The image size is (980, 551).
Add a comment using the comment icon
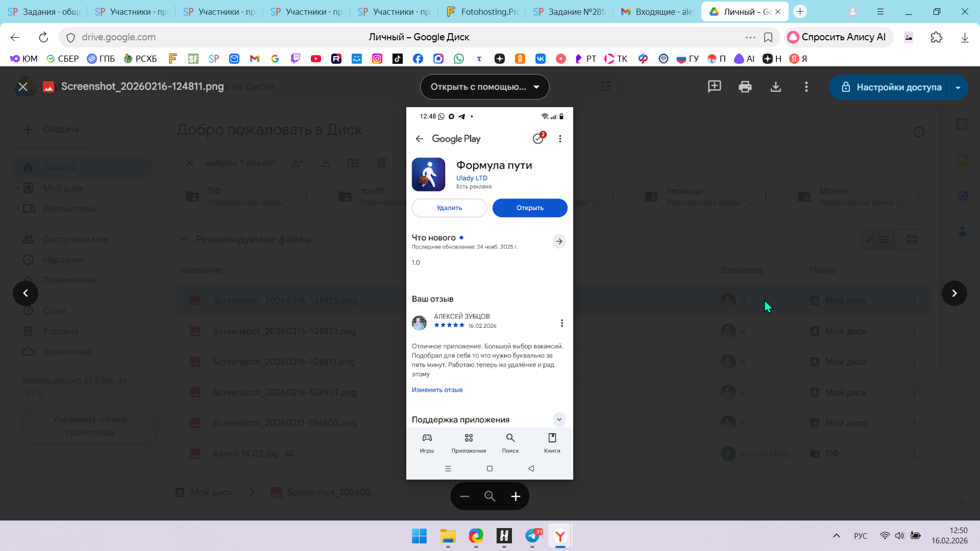[714, 87]
